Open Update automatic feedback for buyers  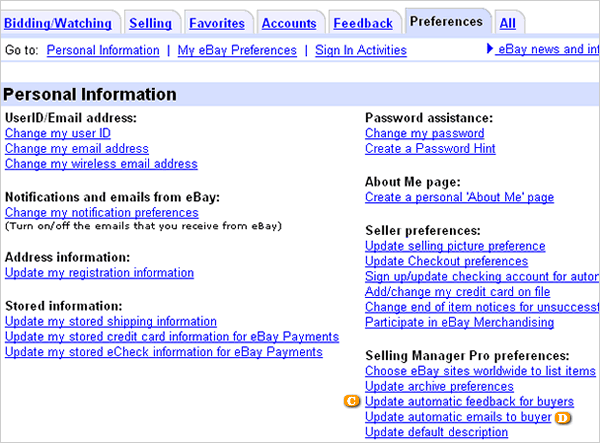pos(470,402)
